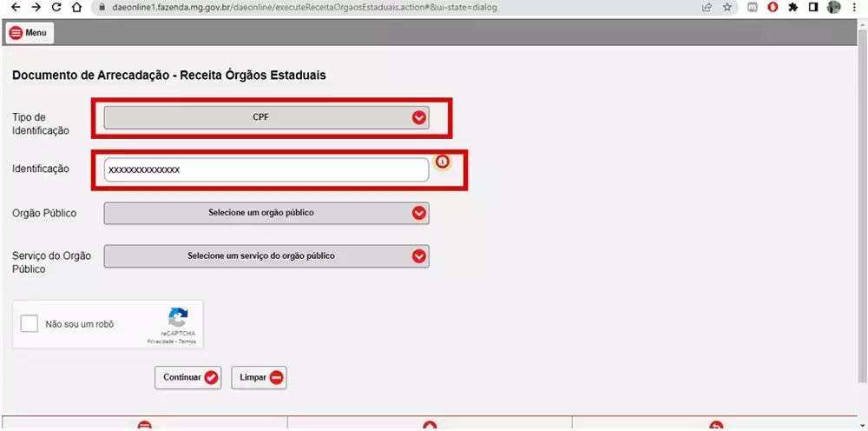Open the browser three-dot menu
This screenshot has height=431, width=868.
click(x=856, y=7)
